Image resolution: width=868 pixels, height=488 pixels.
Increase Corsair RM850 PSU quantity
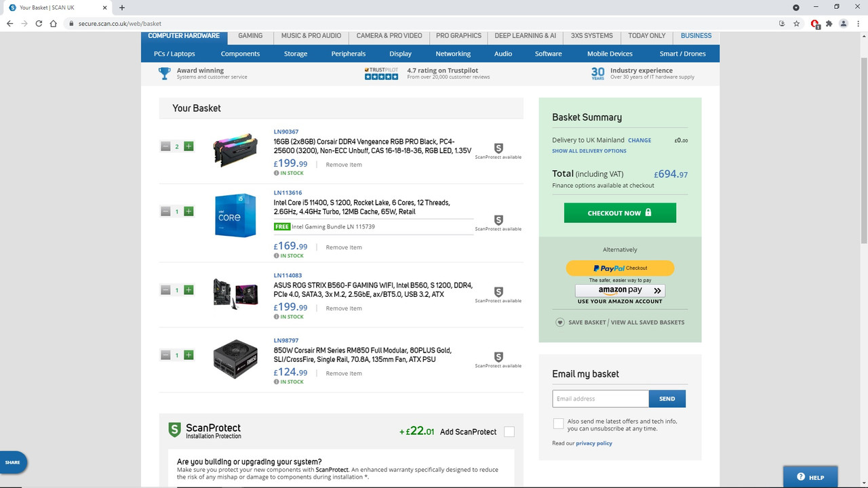(x=189, y=355)
